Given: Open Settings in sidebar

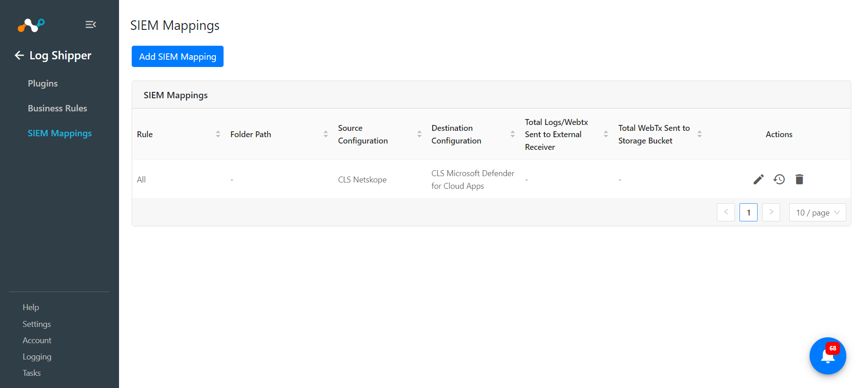Looking at the screenshot, I should (x=37, y=324).
